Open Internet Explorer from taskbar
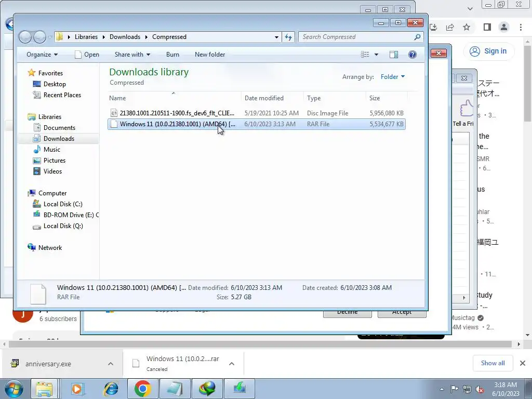 point(111,389)
